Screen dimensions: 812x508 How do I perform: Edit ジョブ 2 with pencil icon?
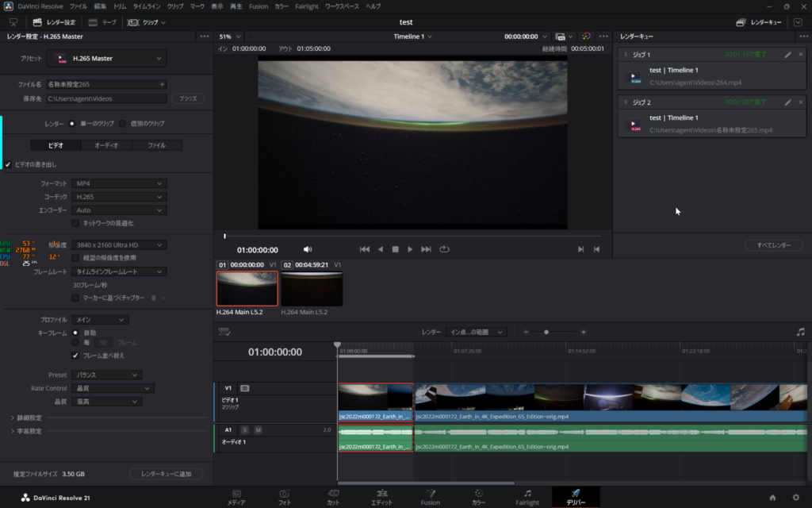pos(787,102)
